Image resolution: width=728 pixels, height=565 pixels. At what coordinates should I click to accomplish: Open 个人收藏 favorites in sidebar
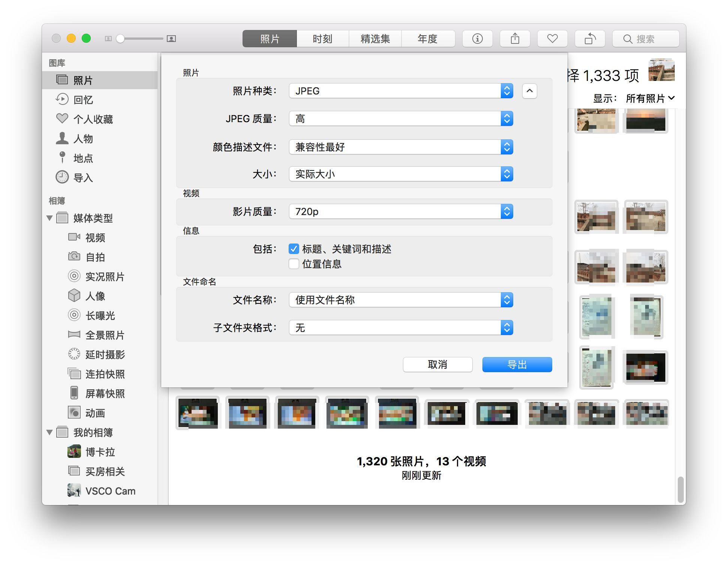point(99,119)
